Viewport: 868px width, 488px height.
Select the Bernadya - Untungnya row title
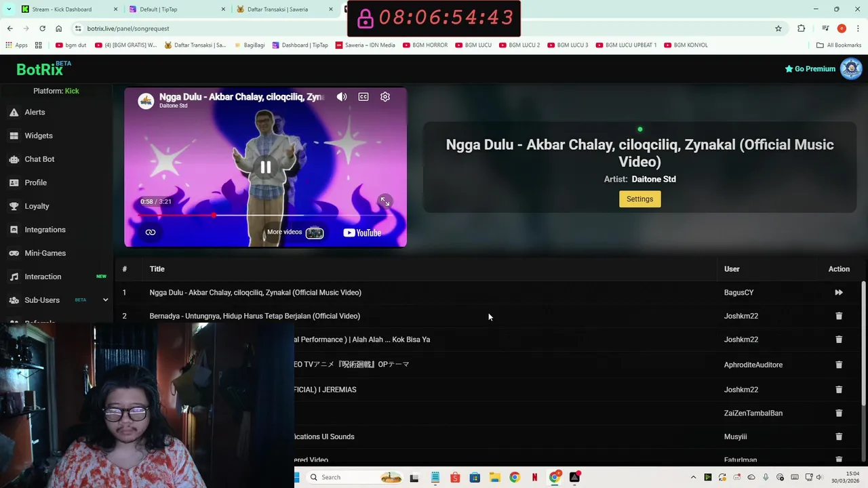click(x=254, y=316)
